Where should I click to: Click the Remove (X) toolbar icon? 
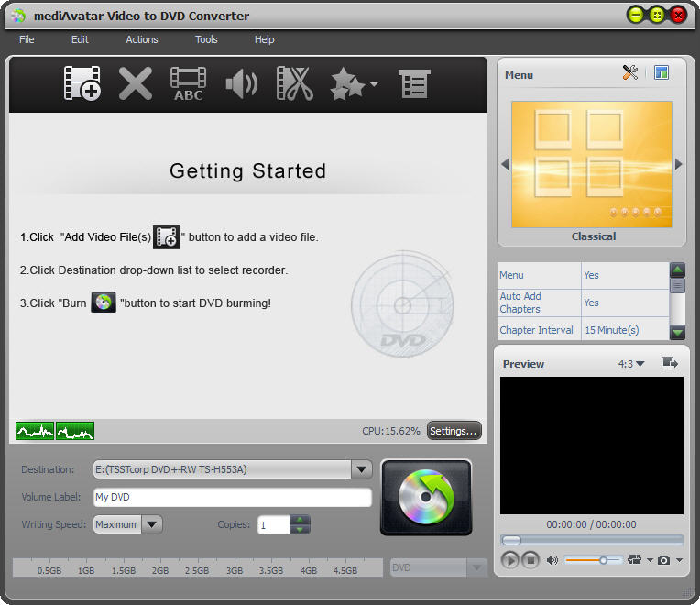click(x=136, y=83)
